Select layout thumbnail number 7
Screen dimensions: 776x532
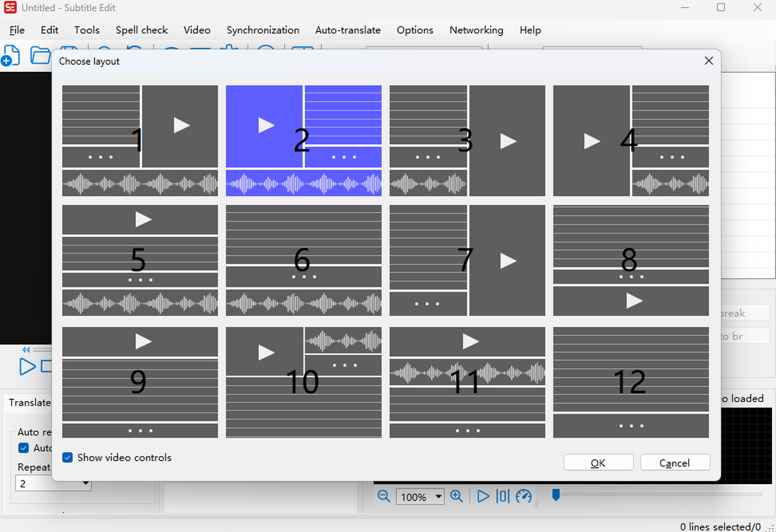click(x=467, y=260)
